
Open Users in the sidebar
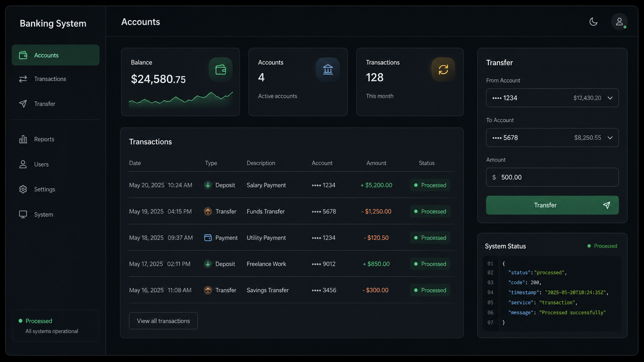[x=55, y=164]
